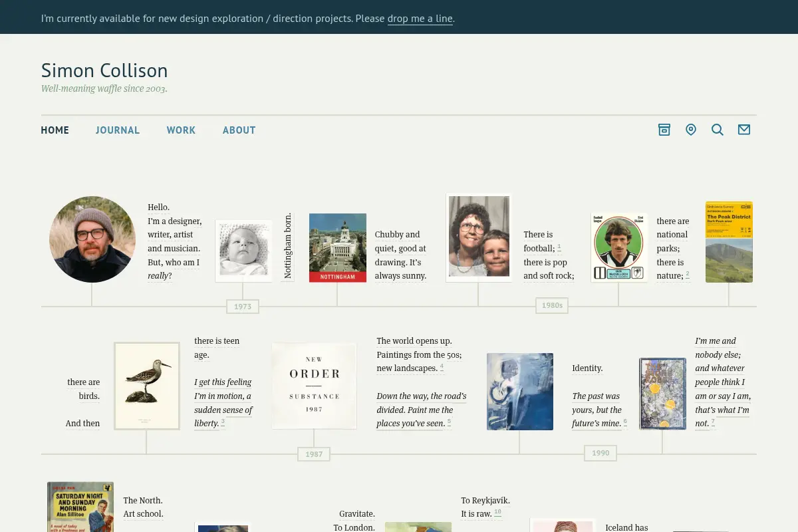This screenshot has width=798, height=532.
Task: Select the 1990 timeline marker
Action: (600, 453)
